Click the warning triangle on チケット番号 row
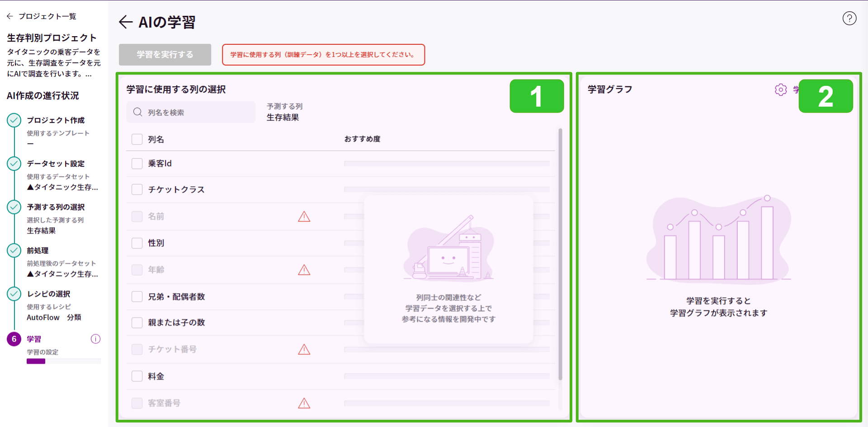 [304, 349]
